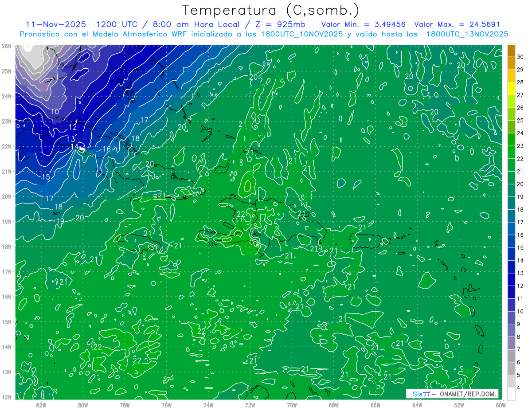532x411 pixels.
Task: Click the "16" contour label on the map
Action: tap(107, 149)
